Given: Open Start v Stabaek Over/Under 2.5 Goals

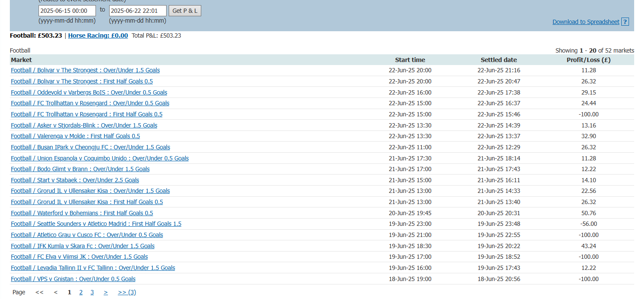Looking at the screenshot, I should tap(75, 180).
